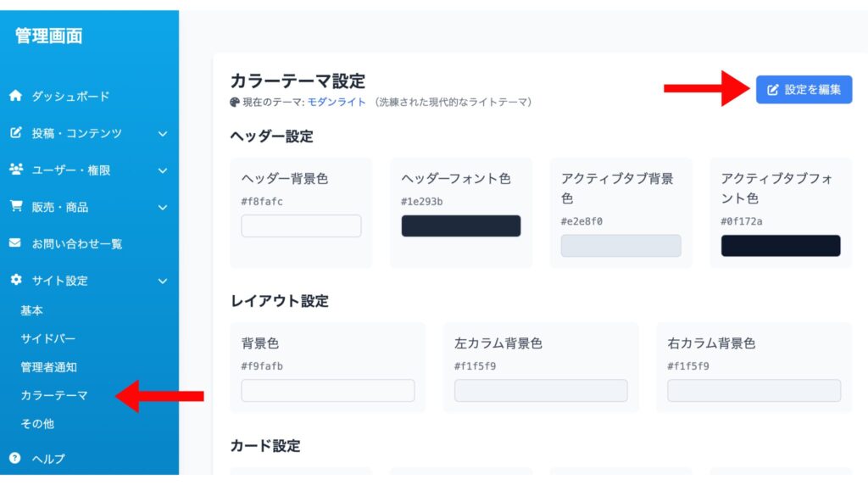Open the サイドバー submenu item
868x485 pixels.
pyautogui.click(x=48, y=338)
